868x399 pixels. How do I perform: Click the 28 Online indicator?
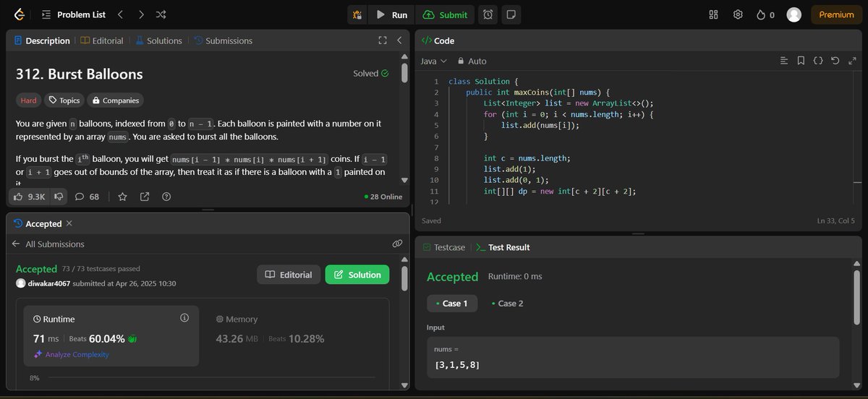click(383, 197)
